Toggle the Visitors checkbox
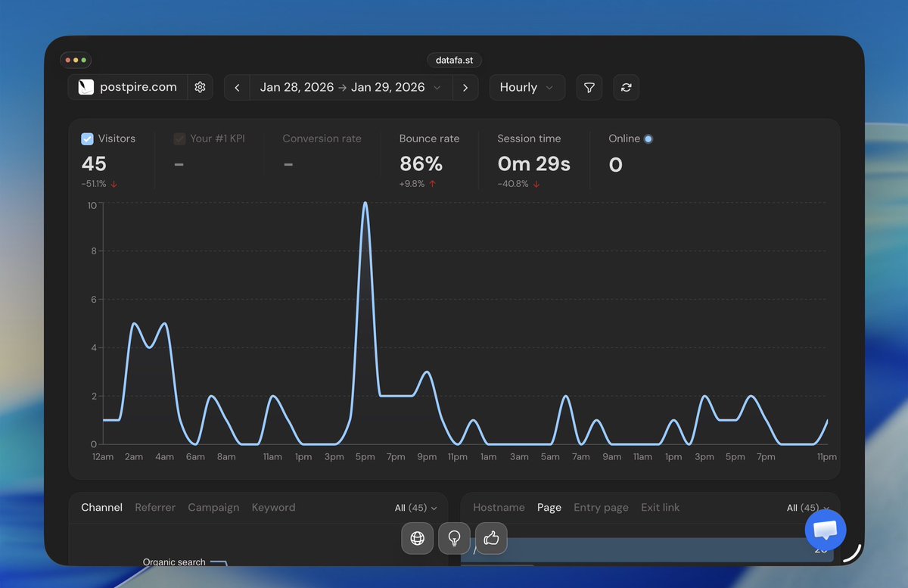 [87, 138]
